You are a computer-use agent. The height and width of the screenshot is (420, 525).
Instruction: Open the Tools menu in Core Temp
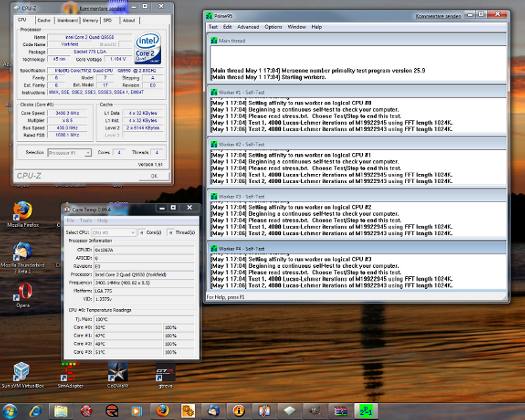(86, 220)
